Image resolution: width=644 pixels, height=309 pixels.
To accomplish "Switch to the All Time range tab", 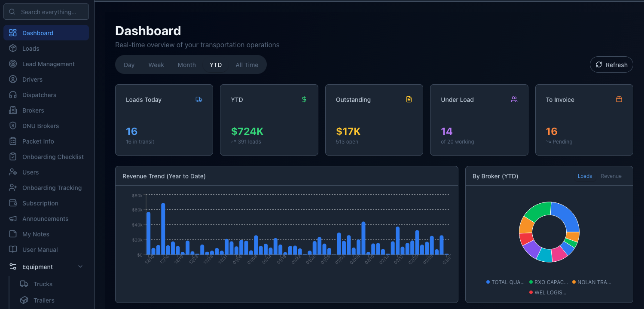I will (247, 65).
